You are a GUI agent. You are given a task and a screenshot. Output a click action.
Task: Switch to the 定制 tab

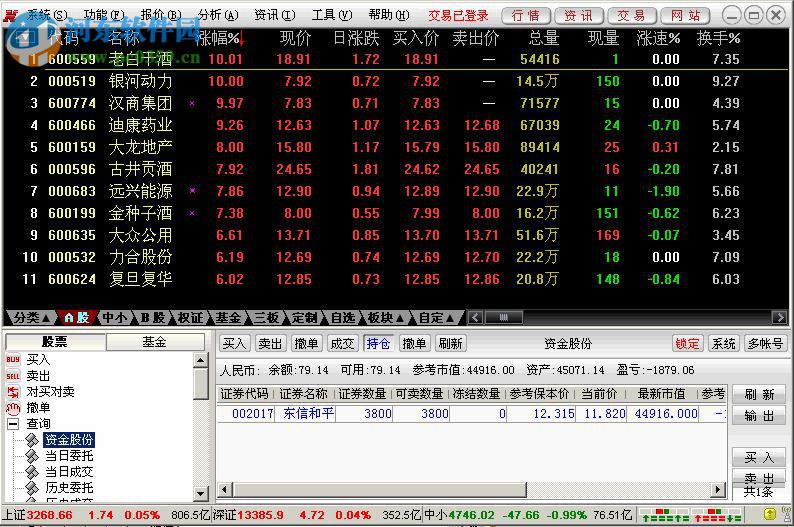point(304,318)
